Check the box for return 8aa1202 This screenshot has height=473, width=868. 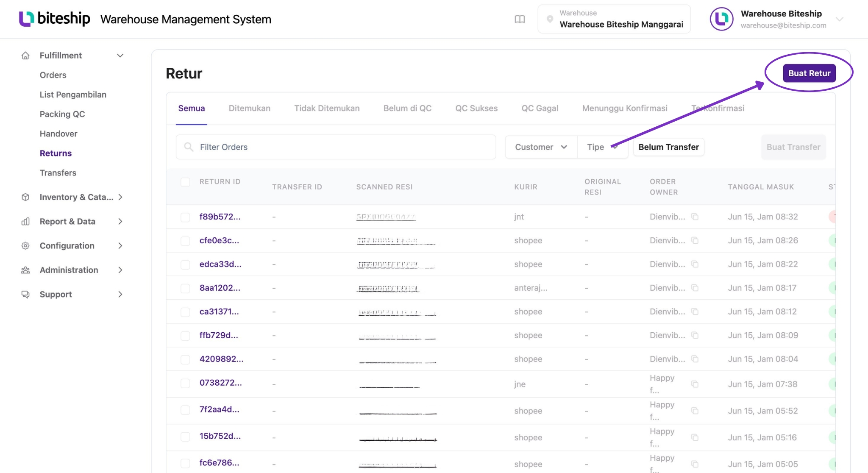[185, 289]
